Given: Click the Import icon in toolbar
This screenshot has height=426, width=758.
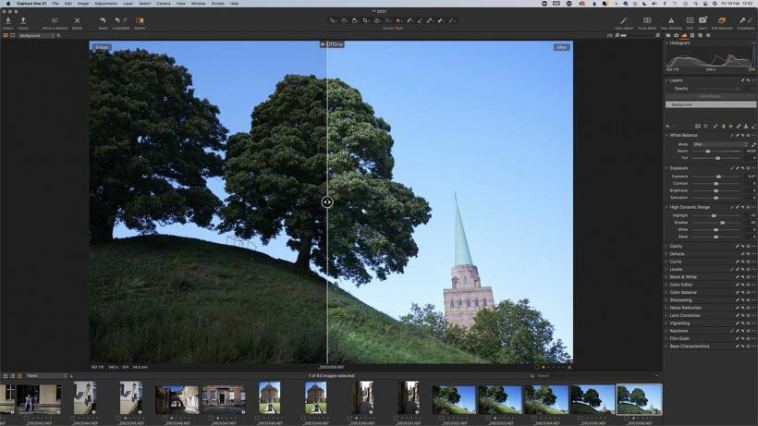Looking at the screenshot, I should point(8,21).
